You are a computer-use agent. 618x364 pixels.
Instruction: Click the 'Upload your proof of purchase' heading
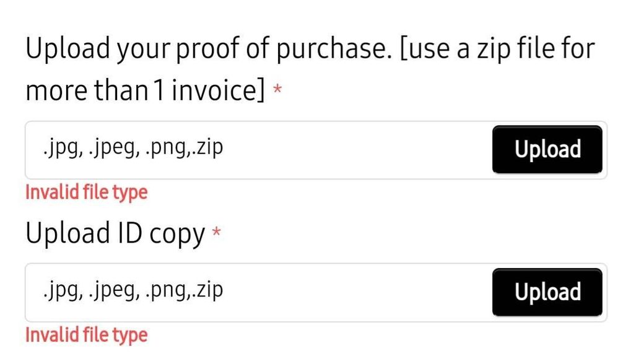(209, 50)
